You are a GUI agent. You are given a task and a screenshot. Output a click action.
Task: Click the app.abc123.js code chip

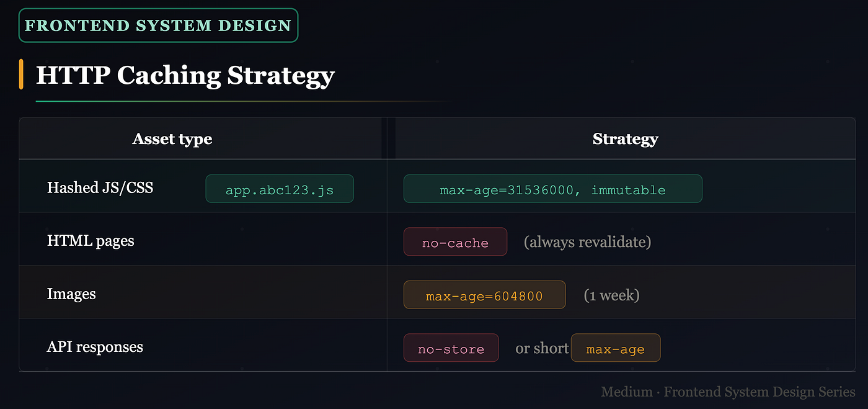(x=280, y=189)
